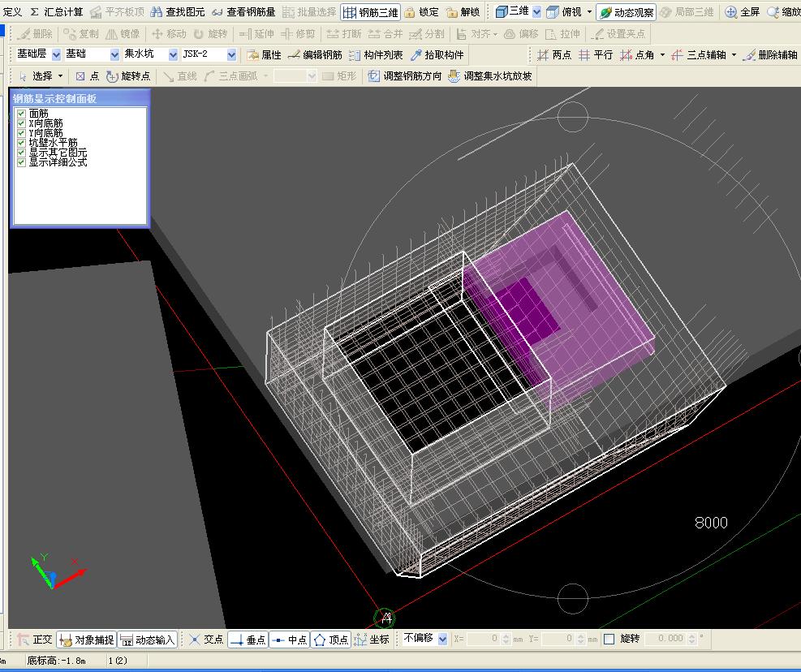Run 汇总计算 summary calculation

(x=56, y=11)
